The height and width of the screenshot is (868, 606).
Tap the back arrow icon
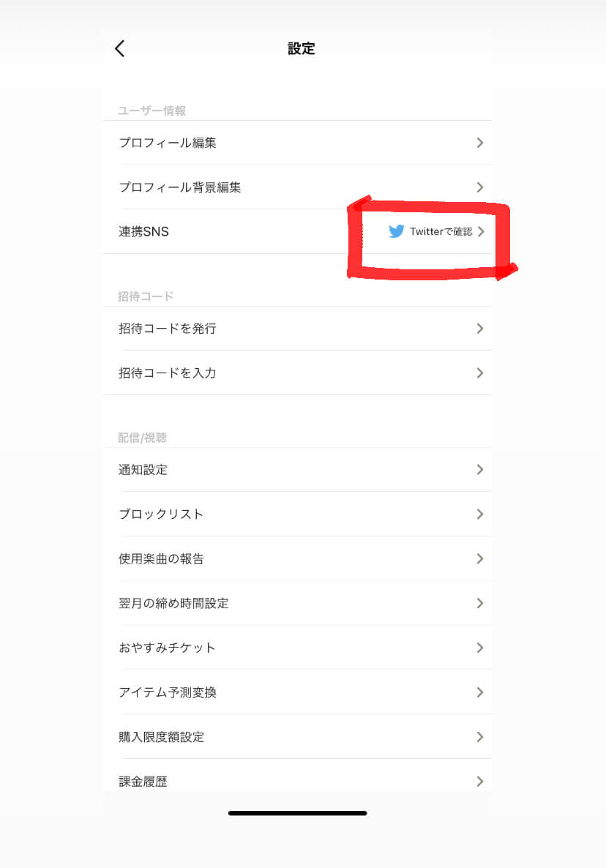pos(120,48)
